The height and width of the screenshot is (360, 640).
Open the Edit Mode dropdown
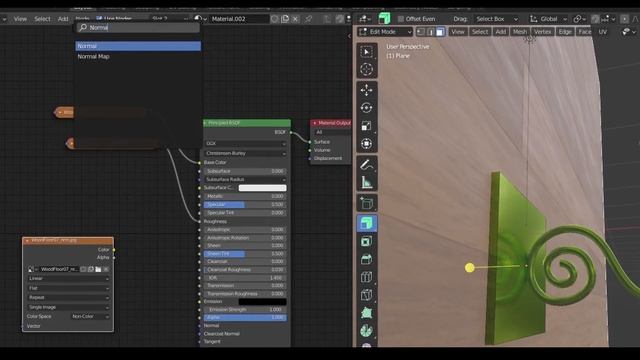tap(385, 32)
